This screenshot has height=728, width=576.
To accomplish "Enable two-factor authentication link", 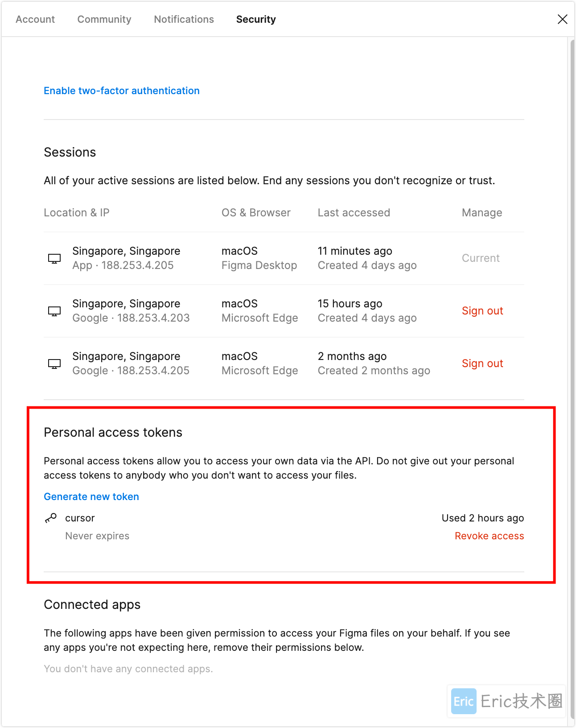I will (122, 91).
